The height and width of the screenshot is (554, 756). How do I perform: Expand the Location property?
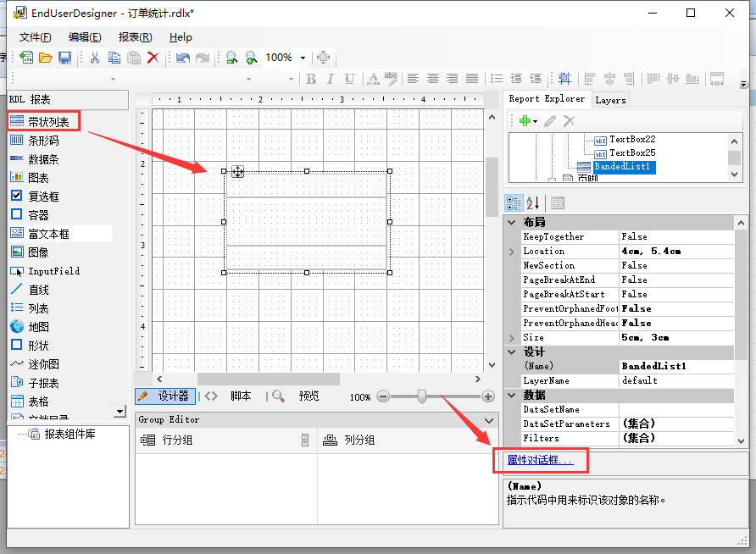512,252
